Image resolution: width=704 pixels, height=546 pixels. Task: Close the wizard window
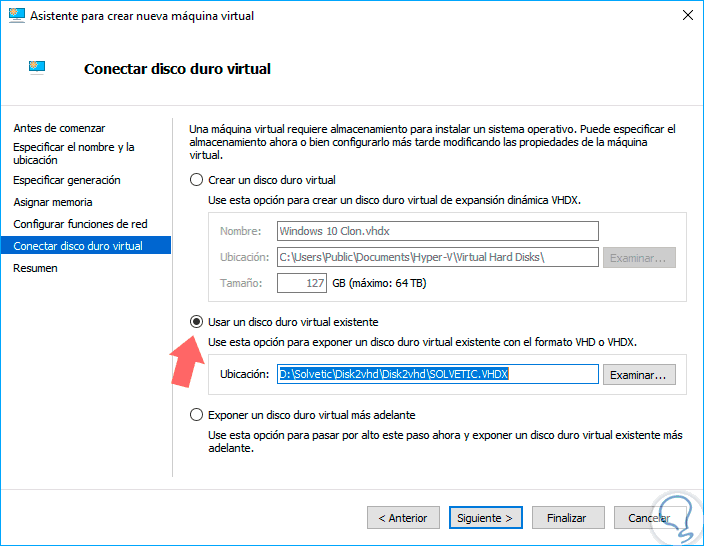687,16
